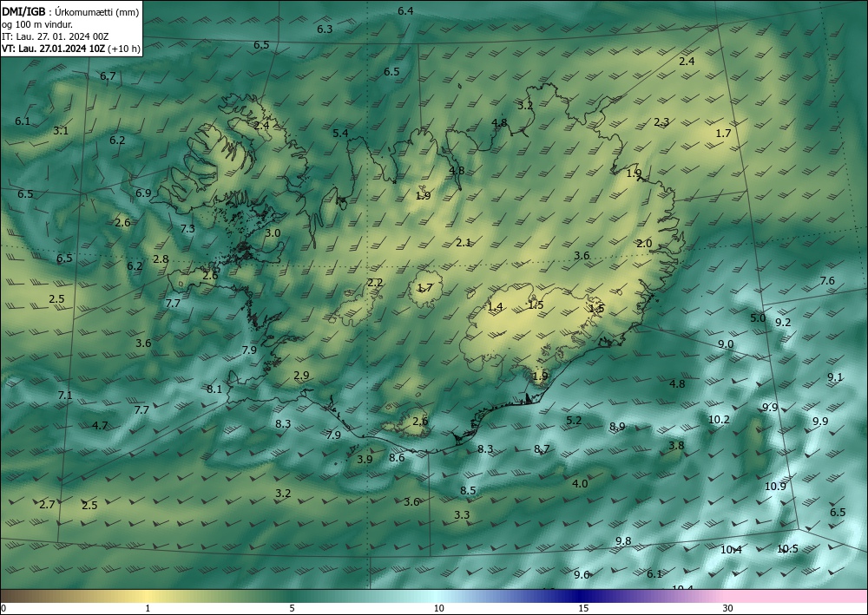Click the 3.0 value label
Screen dimensions: 868x615
(273, 233)
